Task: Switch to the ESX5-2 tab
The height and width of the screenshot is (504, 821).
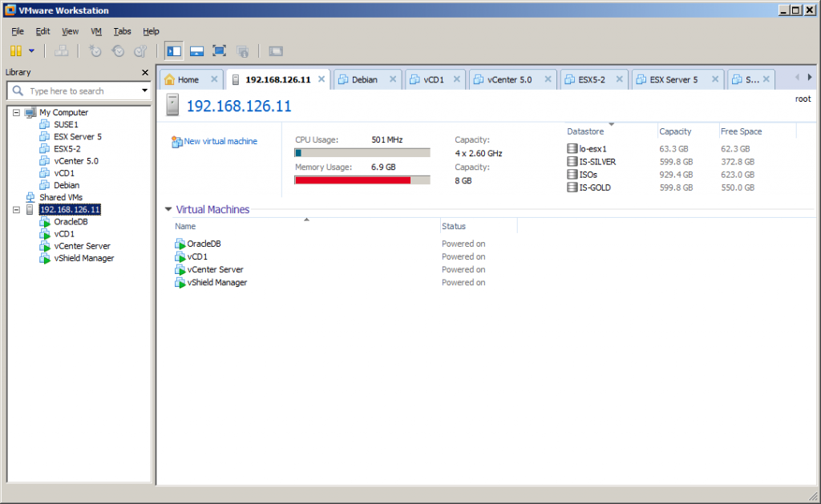Action: [x=592, y=79]
